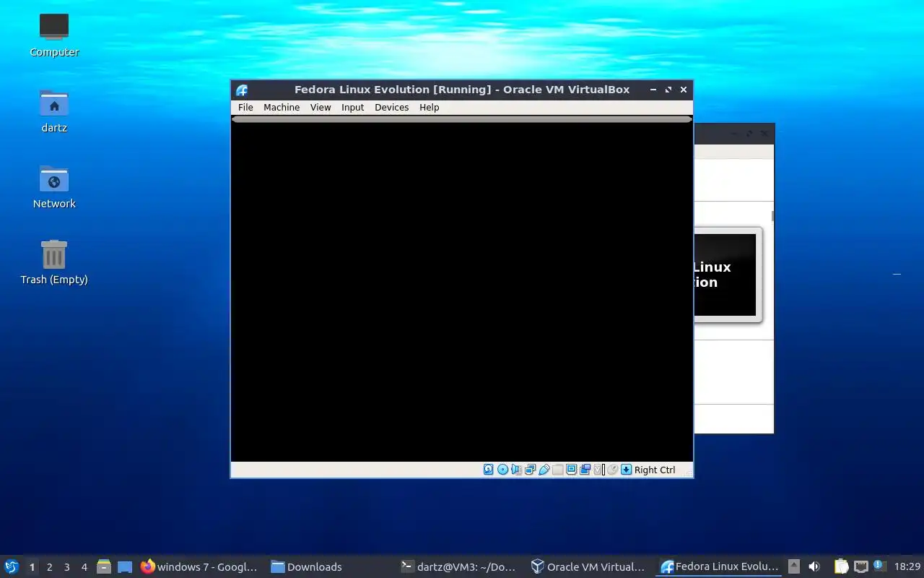Image resolution: width=924 pixels, height=578 pixels.
Task: Click the Fedora Linux Evolution taskbar entry
Action: point(720,567)
